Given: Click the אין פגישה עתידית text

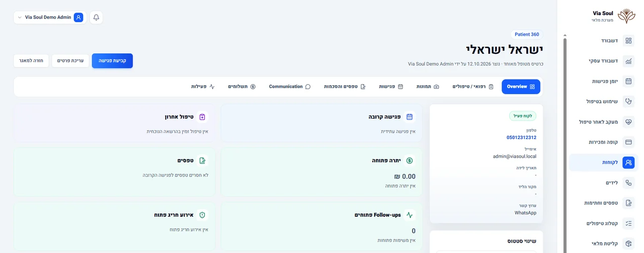Looking at the screenshot, I should [398, 132].
